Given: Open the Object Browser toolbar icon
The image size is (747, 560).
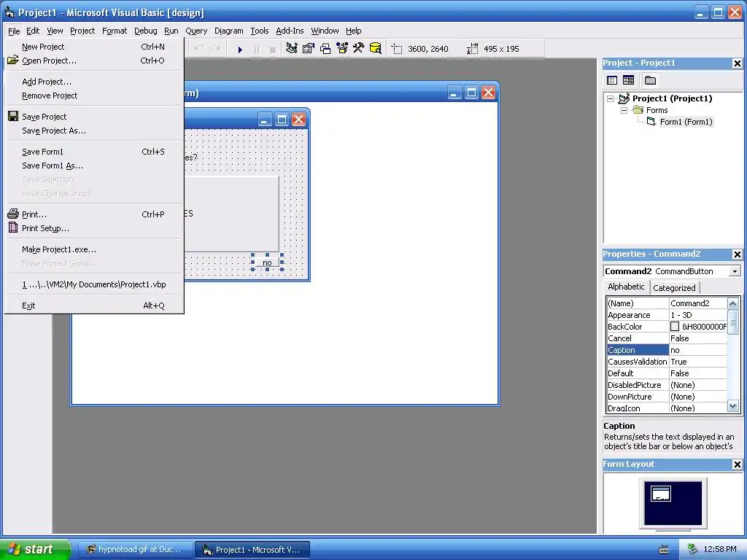Looking at the screenshot, I should (x=342, y=49).
